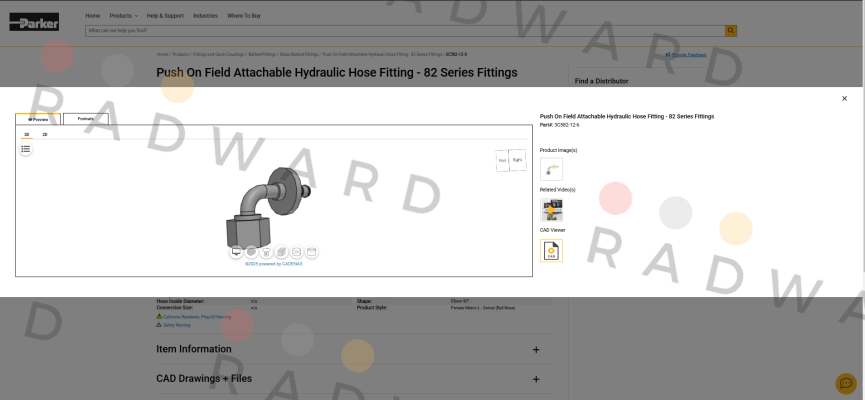Open Where To Buy page

[244, 16]
